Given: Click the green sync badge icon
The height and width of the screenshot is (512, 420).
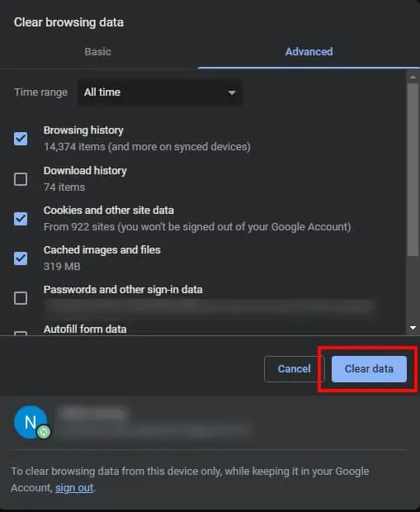Looking at the screenshot, I should coord(44,432).
